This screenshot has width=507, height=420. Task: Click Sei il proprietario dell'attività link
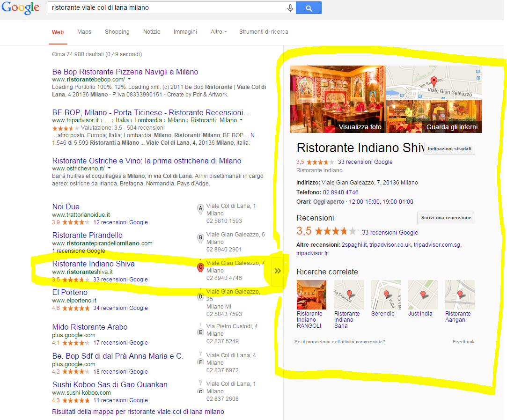(340, 341)
